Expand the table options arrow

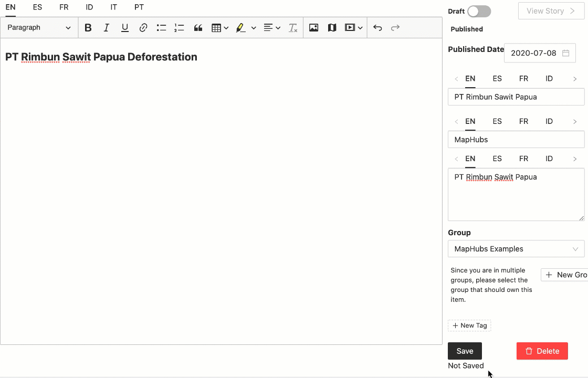(226, 28)
